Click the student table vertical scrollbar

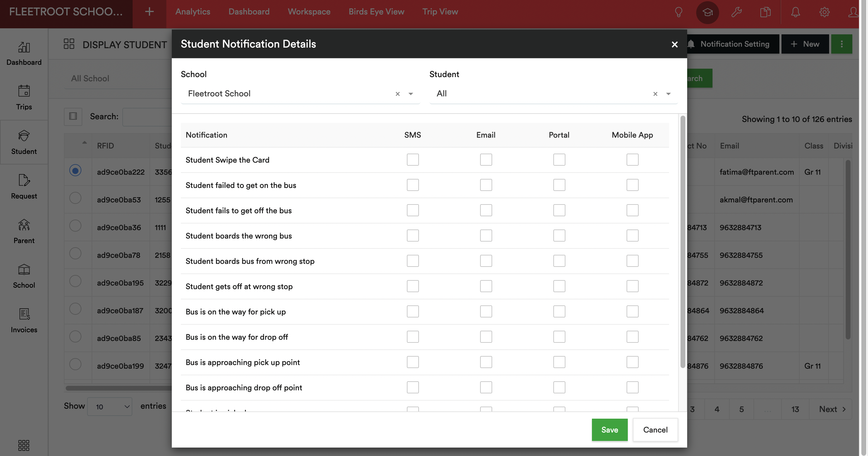(x=848, y=249)
